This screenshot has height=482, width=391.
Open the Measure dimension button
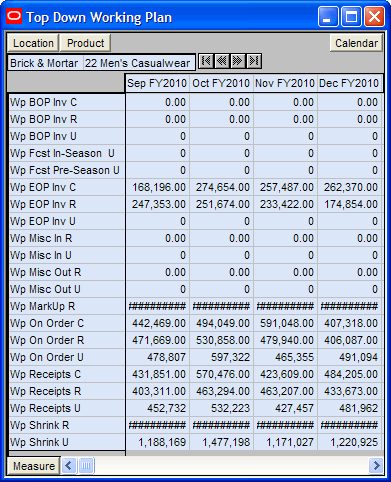click(x=34, y=466)
